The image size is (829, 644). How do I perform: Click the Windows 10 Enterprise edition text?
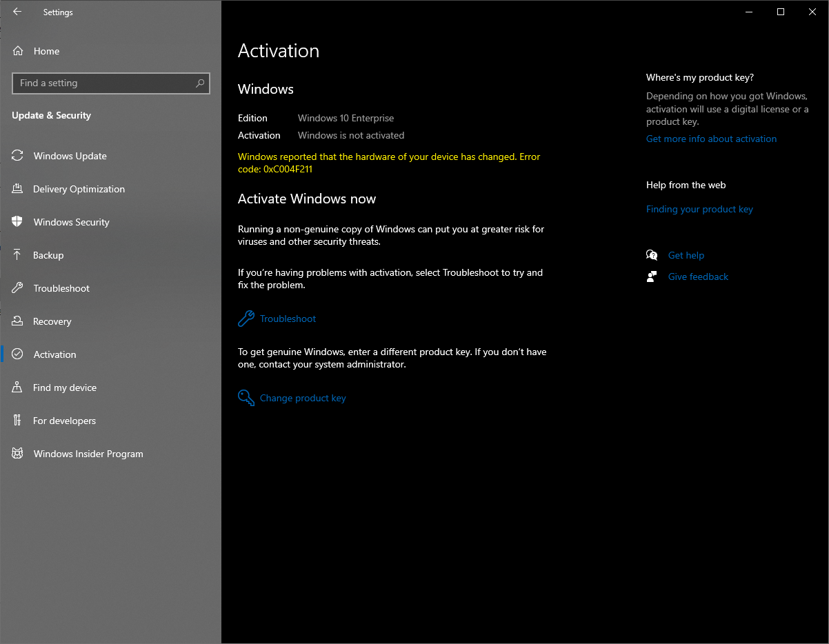click(x=346, y=118)
